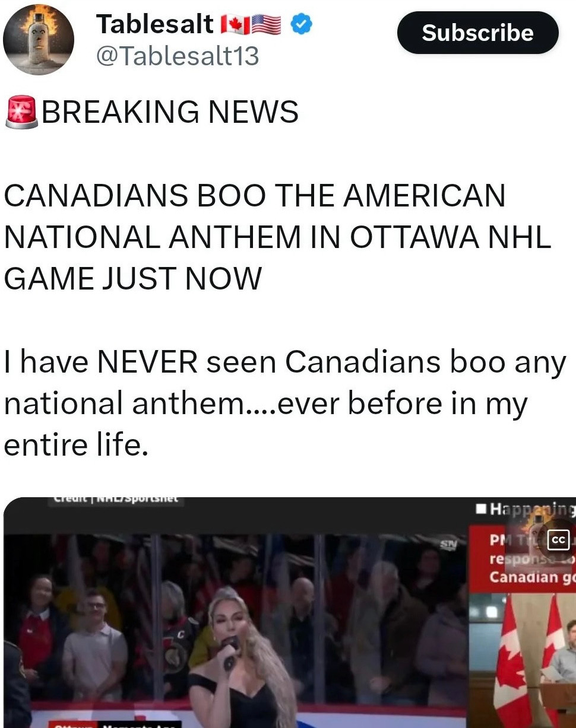Click the 'I have NEVER seen Canadians boo' paragraph
Viewport: 576px width, 728px height.
(x=285, y=403)
